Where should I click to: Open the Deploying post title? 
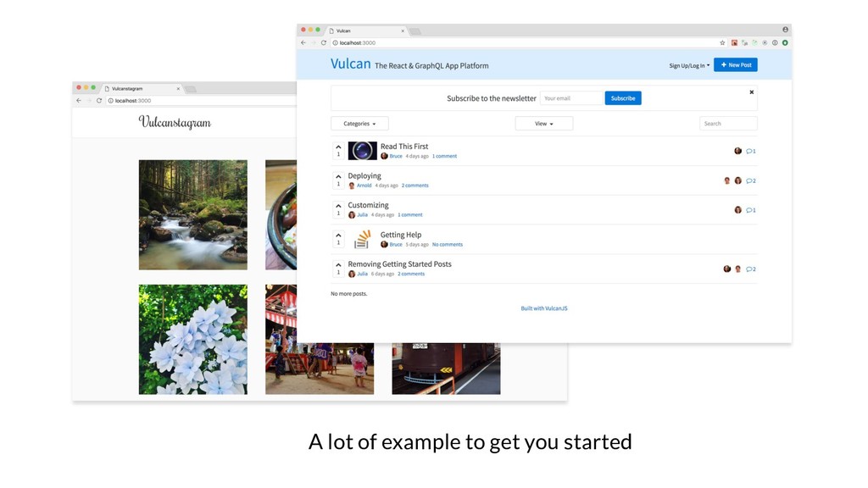coord(364,176)
